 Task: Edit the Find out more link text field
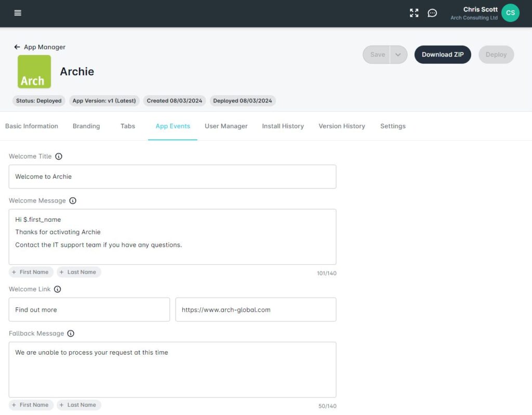point(89,310)
